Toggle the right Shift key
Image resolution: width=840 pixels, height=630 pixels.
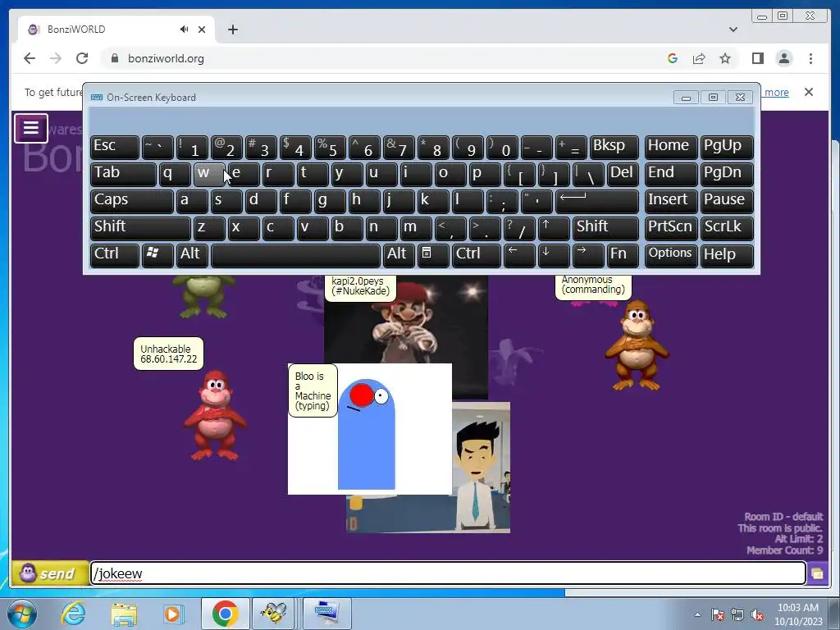pyautogui.click(x=605, y=228)
